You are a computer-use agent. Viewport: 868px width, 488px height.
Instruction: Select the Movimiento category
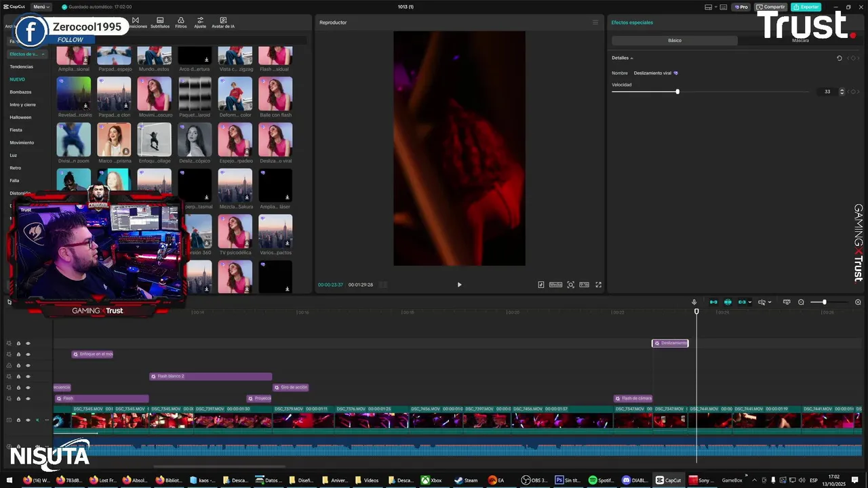click(22, 142)
